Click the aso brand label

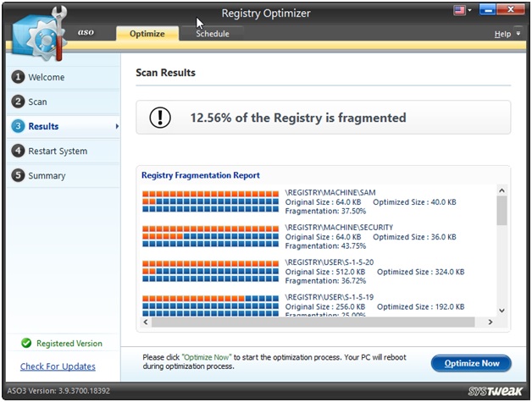(x=86, y=32)
